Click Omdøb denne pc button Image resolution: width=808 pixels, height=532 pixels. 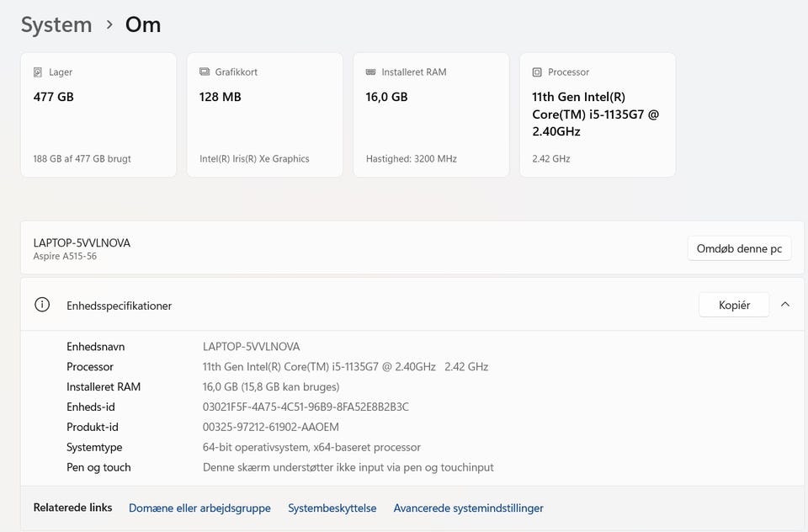[x=739, y=248]
